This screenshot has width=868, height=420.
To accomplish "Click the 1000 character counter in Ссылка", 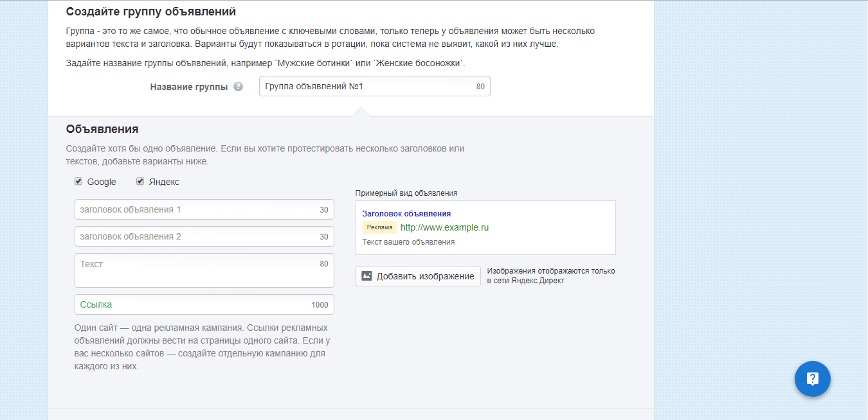I will (x=320, y=305).
